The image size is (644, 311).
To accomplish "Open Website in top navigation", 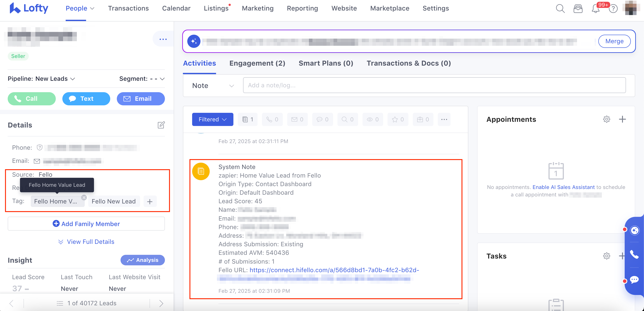I will [344, 8].
